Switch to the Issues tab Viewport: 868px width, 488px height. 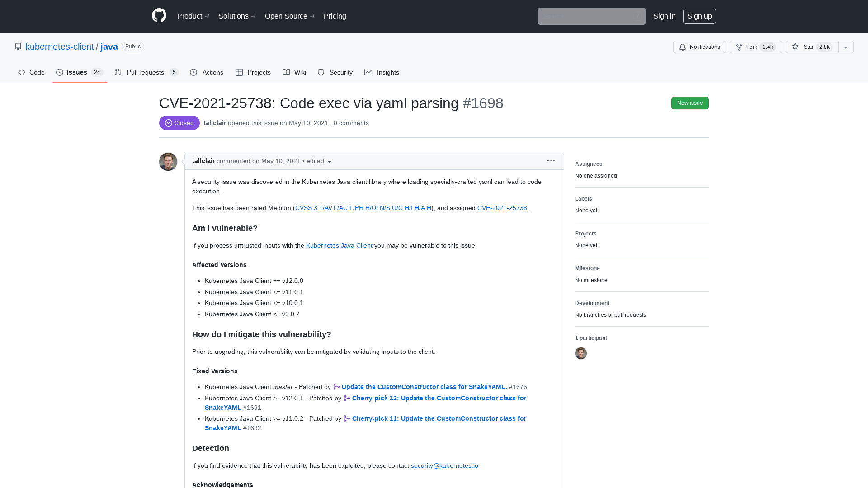point(80,72)
